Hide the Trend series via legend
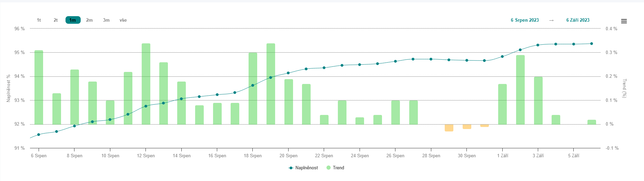Viewport: 644px width, 181px height. (335, 168)
